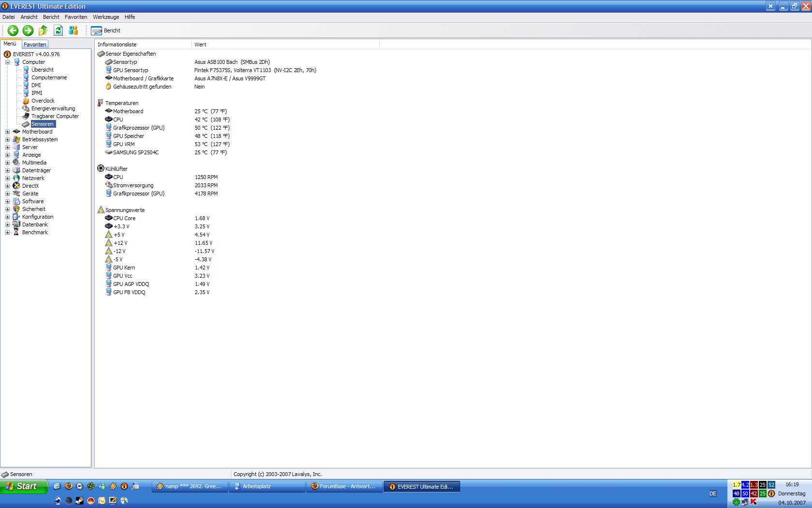Click the Geräte tree icon

pos(16,194)
